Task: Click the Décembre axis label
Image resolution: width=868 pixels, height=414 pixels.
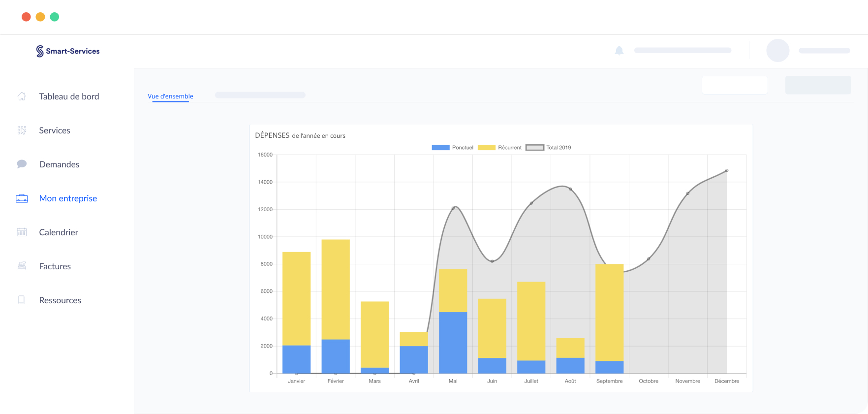Action: (727, 382)
